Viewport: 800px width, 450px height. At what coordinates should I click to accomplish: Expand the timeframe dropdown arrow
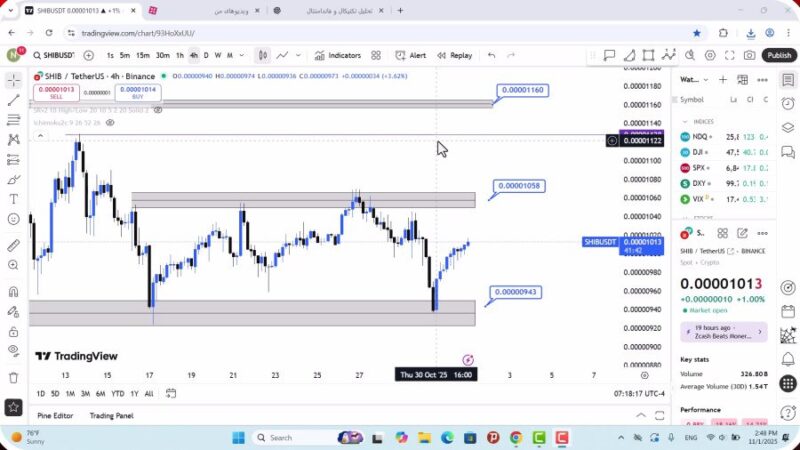pyautogui.click(x=242, y=55)
